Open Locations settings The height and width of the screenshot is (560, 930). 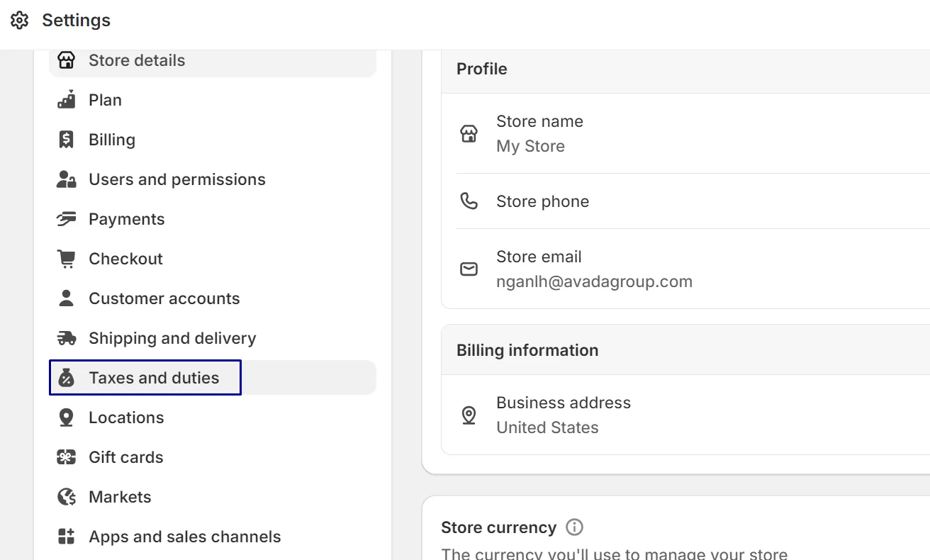(213, 418)
